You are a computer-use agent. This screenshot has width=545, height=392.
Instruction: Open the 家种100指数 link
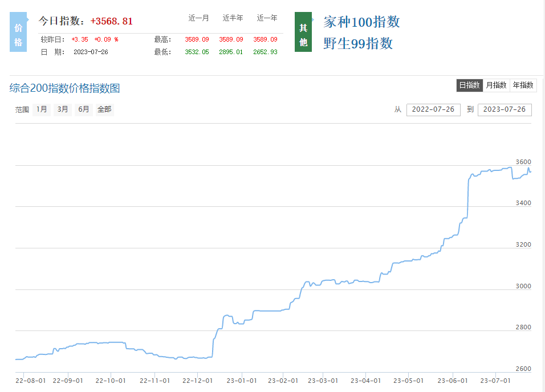(x=361, y=22)
